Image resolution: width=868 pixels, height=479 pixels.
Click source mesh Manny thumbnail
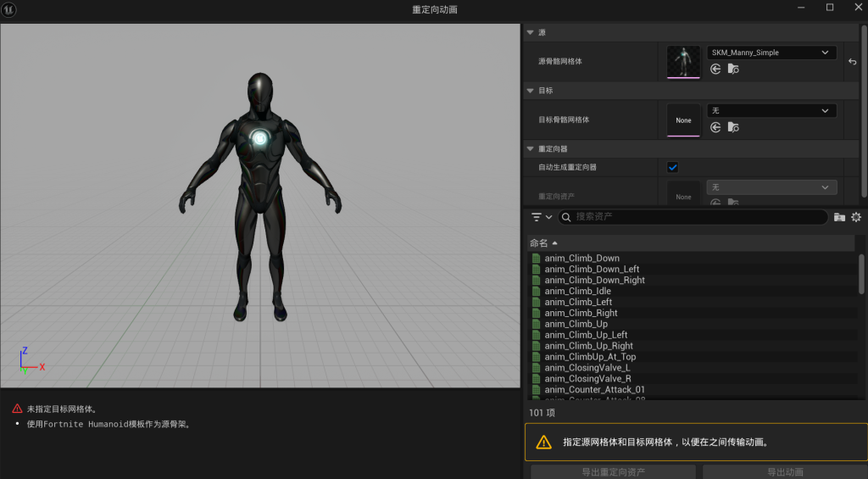(x=683, y=62)
